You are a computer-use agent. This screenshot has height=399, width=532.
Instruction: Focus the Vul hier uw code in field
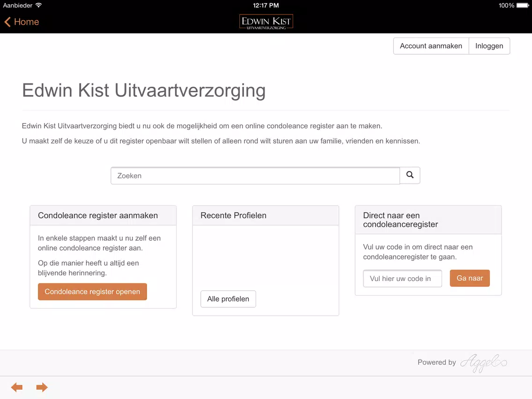coord(402,279)
